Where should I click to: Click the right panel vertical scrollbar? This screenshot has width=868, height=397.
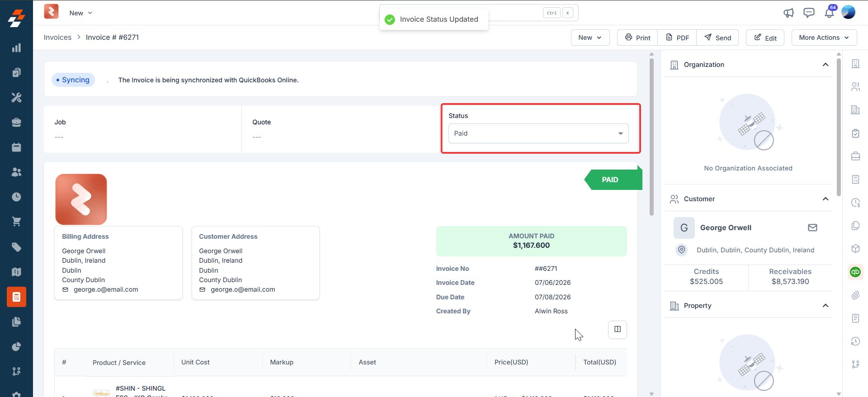839,127
